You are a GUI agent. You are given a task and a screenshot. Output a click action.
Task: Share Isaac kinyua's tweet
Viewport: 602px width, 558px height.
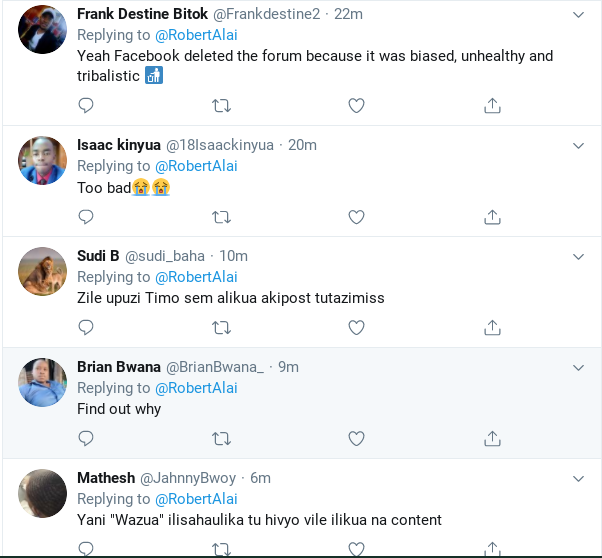[492, 217]
